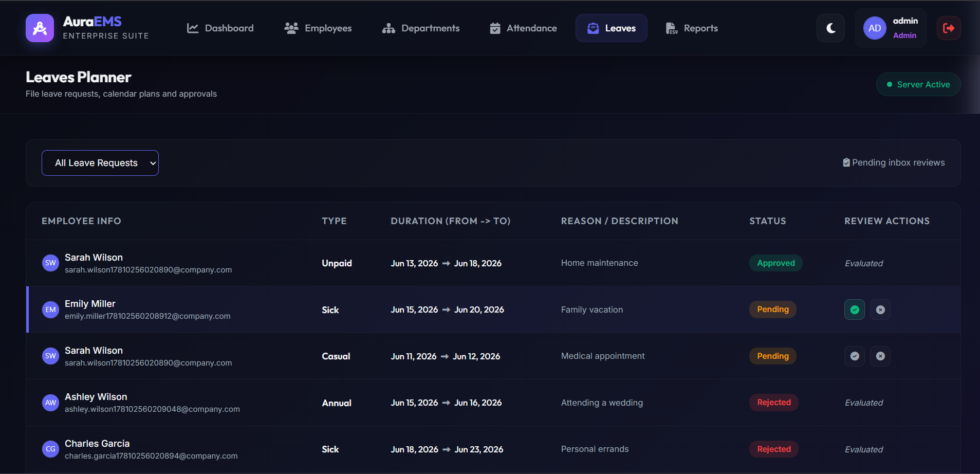This screenshot has width=980, height=474.
Task: Click the Status column header
Action: point(768,221)
